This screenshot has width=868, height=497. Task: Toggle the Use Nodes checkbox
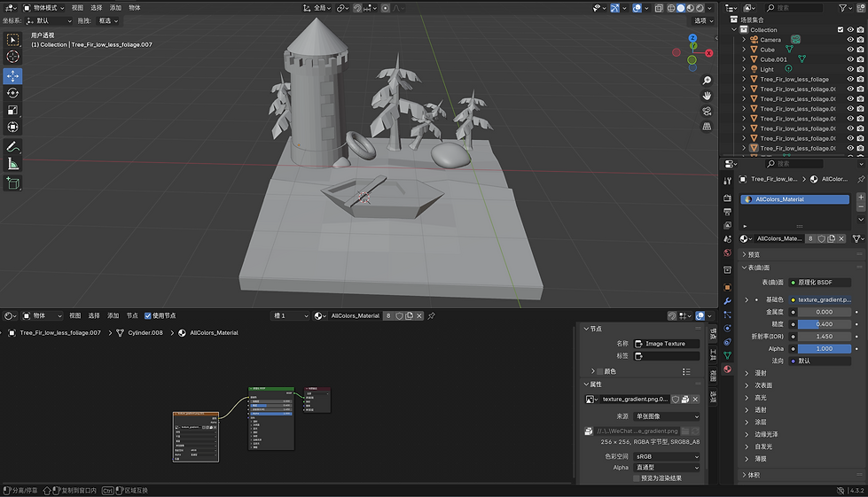pyautogui.click(x=148, y=315)
